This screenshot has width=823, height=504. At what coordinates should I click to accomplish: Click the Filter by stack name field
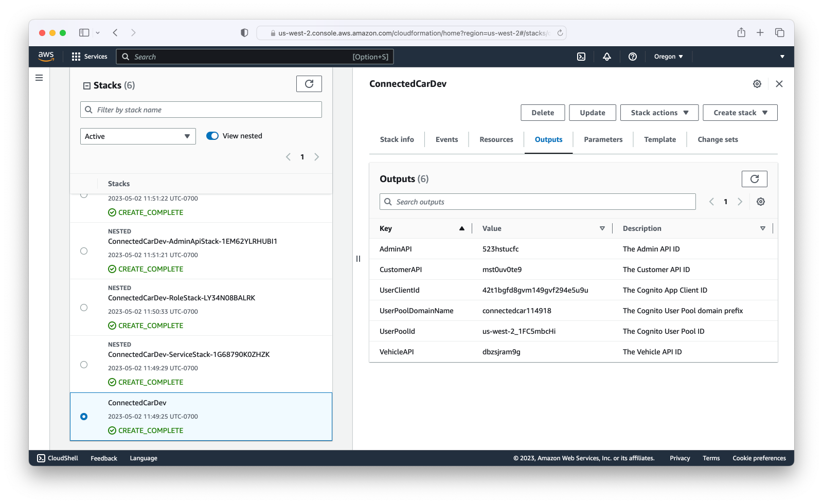(201, 110)
